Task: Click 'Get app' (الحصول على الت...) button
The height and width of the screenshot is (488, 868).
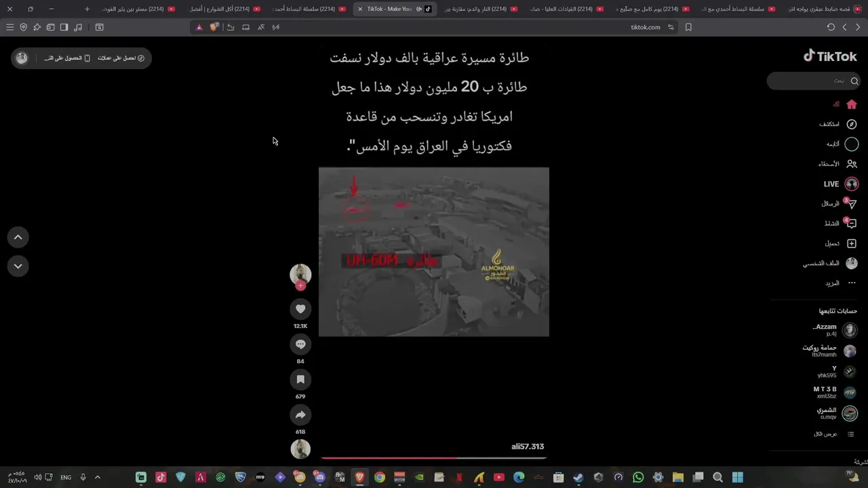Action: (67, 58)
